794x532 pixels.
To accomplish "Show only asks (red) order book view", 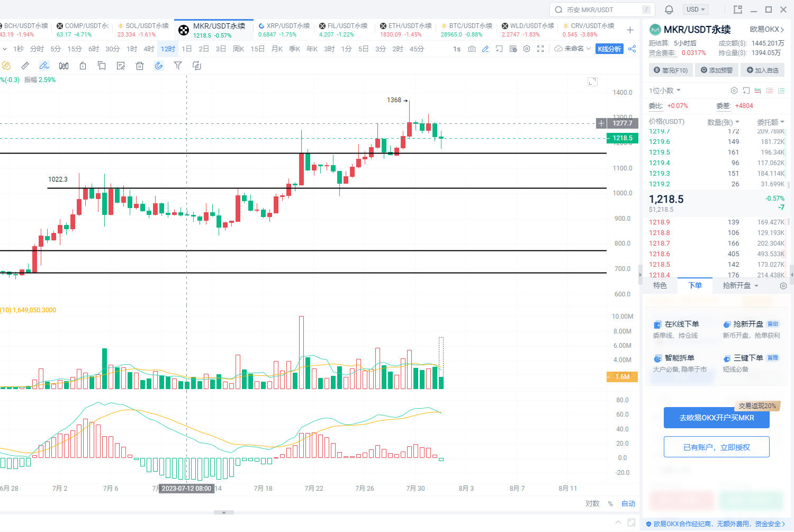I will pos(770,91).
